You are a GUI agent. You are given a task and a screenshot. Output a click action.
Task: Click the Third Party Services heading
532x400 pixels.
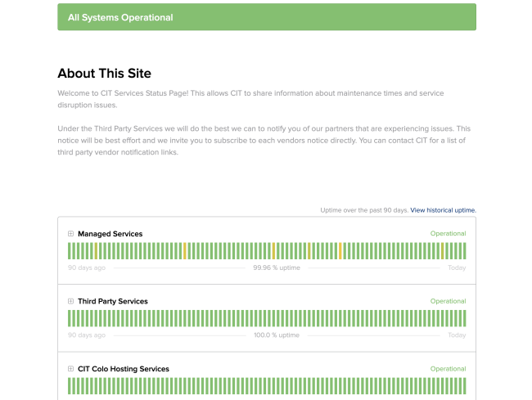(x=113, y=301)
